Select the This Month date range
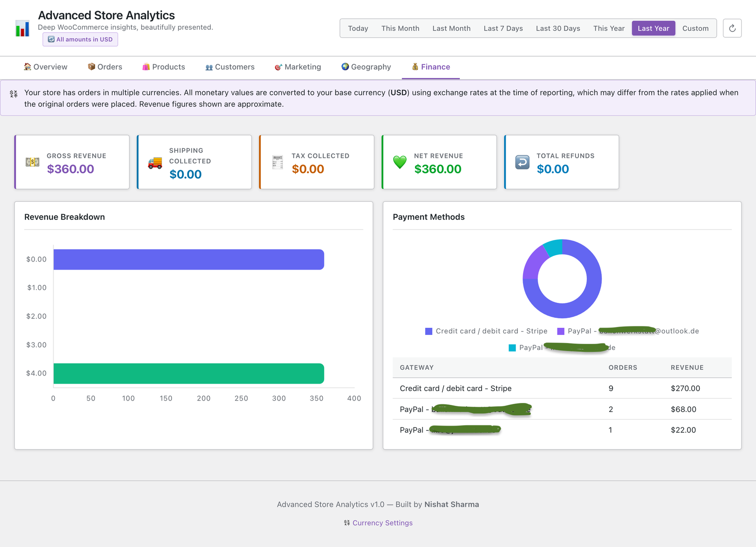Image resolution: width=756 pixels, height=547 pixels. 400,28
